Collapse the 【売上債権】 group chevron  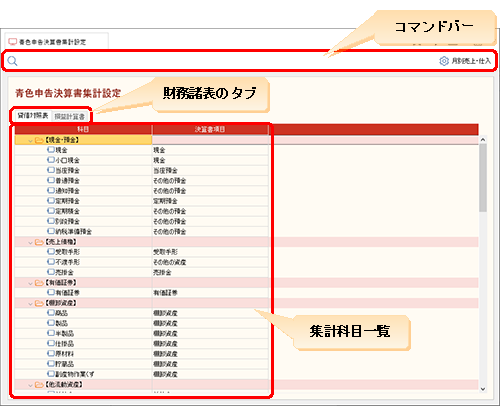pyautogui.click(x=30, y=242)
